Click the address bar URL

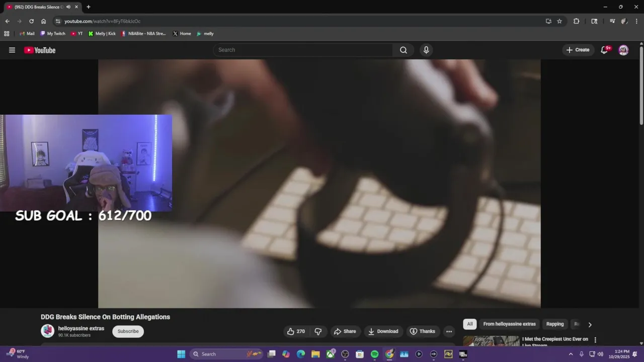(103, 21)
